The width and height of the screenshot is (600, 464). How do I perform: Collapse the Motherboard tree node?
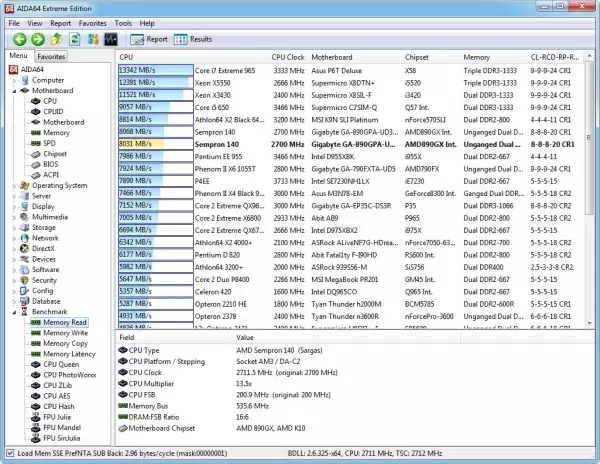[15, 91]
